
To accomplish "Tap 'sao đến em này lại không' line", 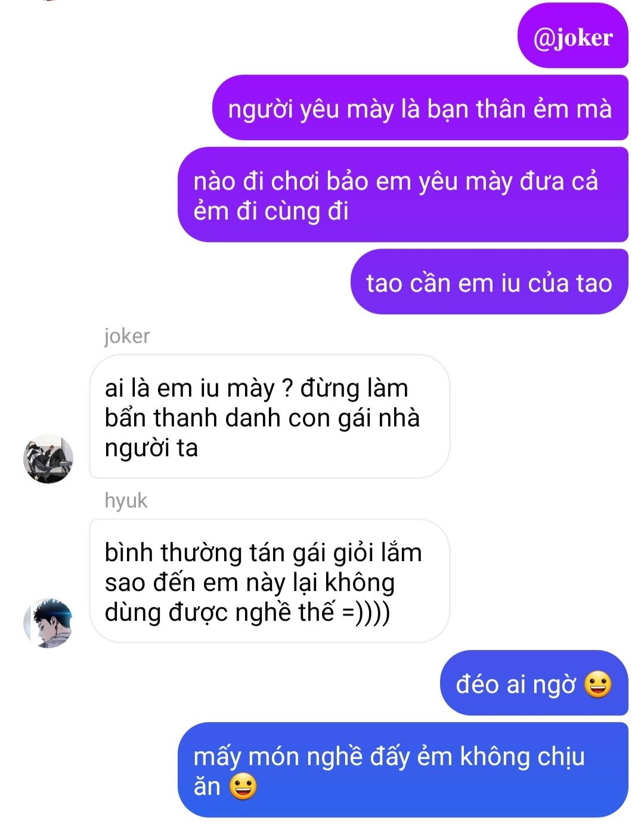I will click(250, 583).
